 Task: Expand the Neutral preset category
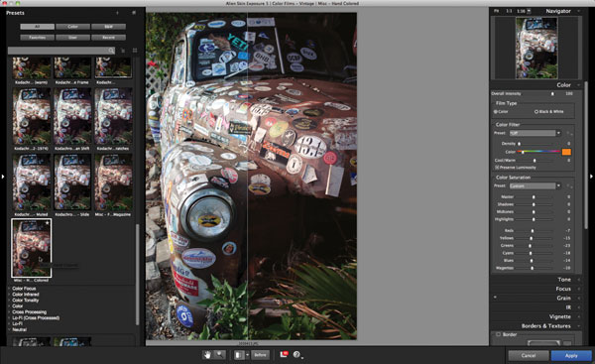19,329
